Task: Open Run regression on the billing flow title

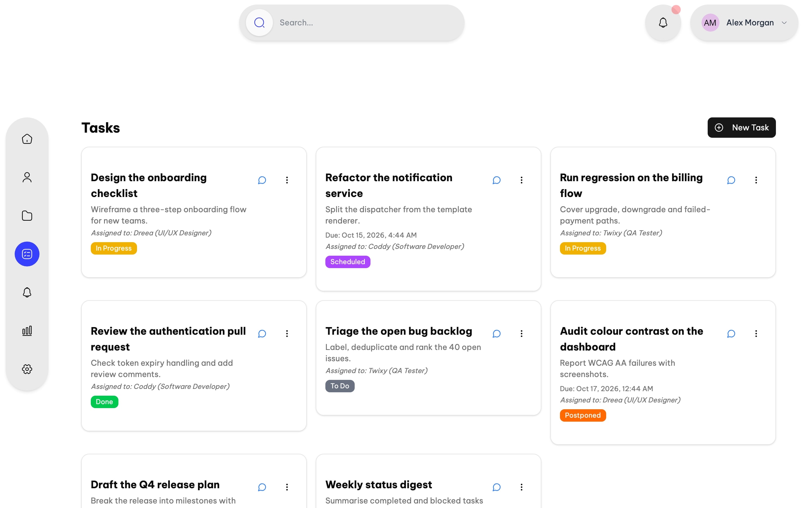Action: 631,185
